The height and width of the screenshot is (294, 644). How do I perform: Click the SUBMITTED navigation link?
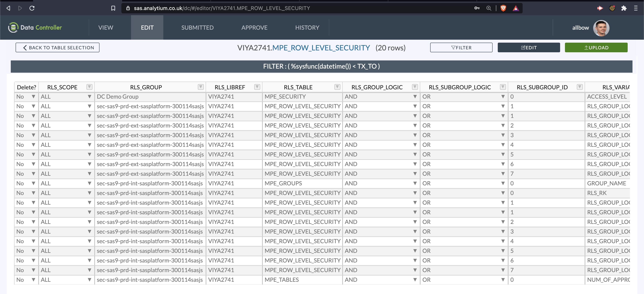point(197,27)
